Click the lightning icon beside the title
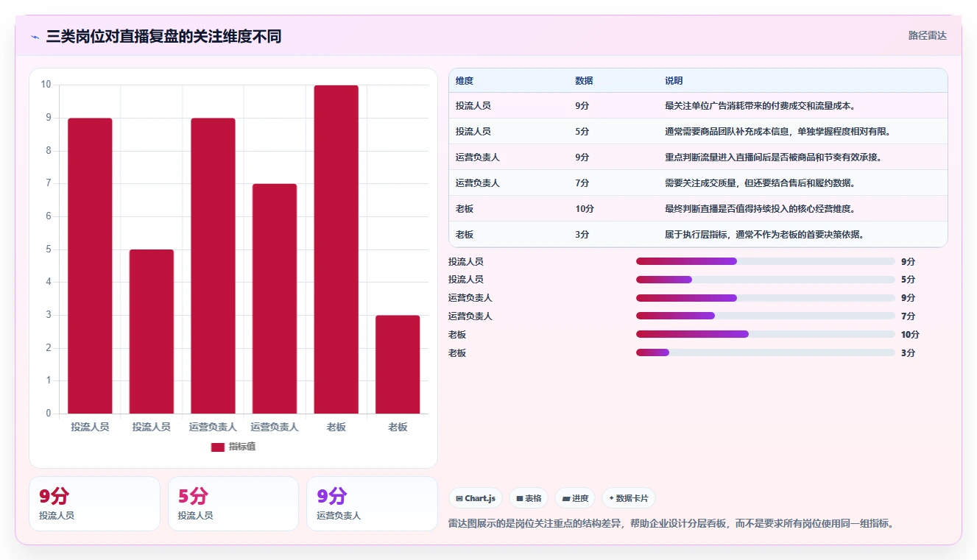Image resolution: width=977 pixels, height=560 pixels. 35,37
